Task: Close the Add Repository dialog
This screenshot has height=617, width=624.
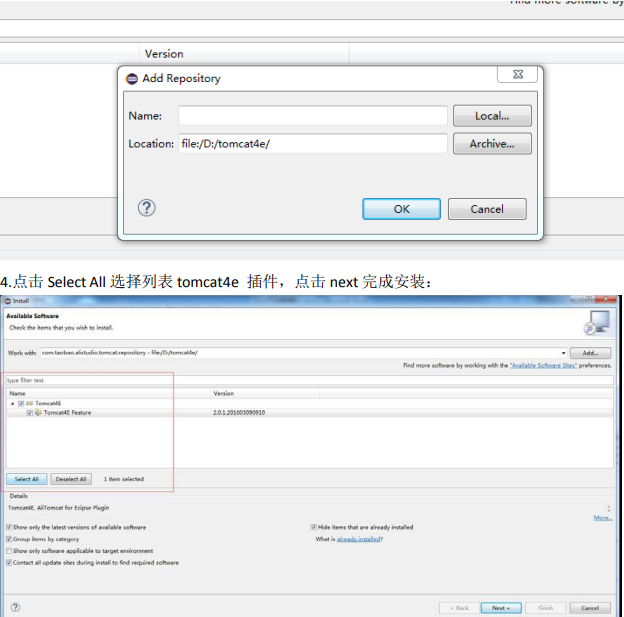Action: 517,74
